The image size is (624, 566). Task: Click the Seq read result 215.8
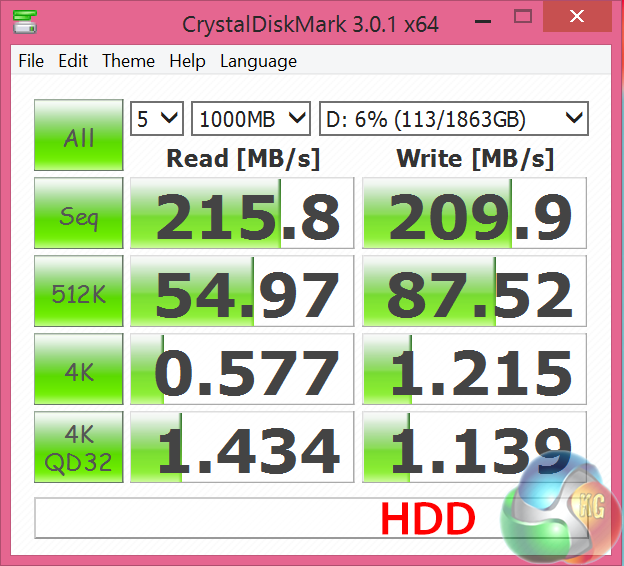[x=242, y=213]
